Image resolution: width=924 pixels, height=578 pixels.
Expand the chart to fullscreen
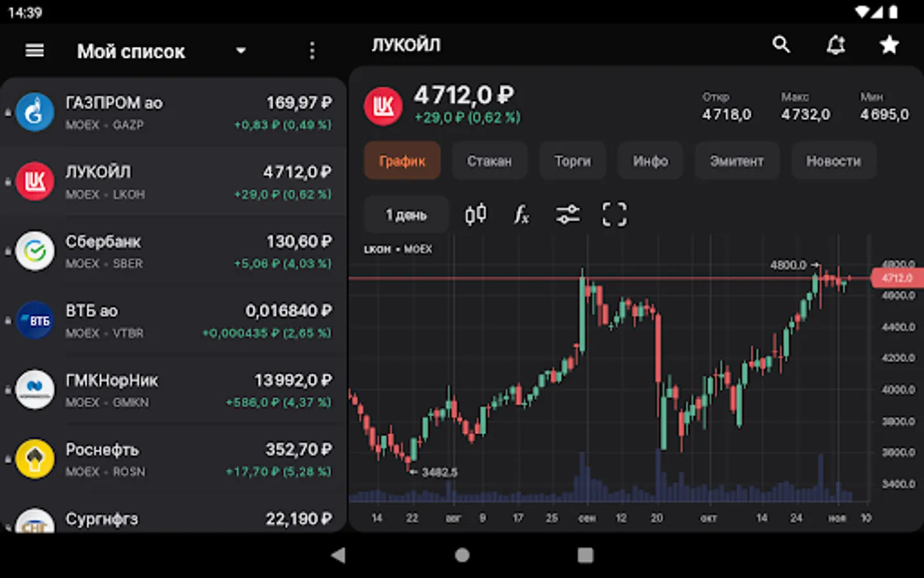click(x=614, y=215)
